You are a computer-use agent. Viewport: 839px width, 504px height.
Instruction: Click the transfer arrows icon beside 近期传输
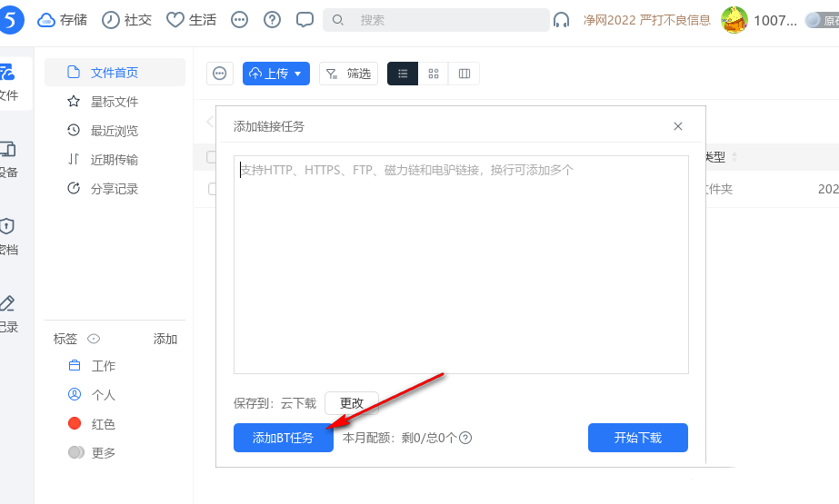(x=74, y=159)
